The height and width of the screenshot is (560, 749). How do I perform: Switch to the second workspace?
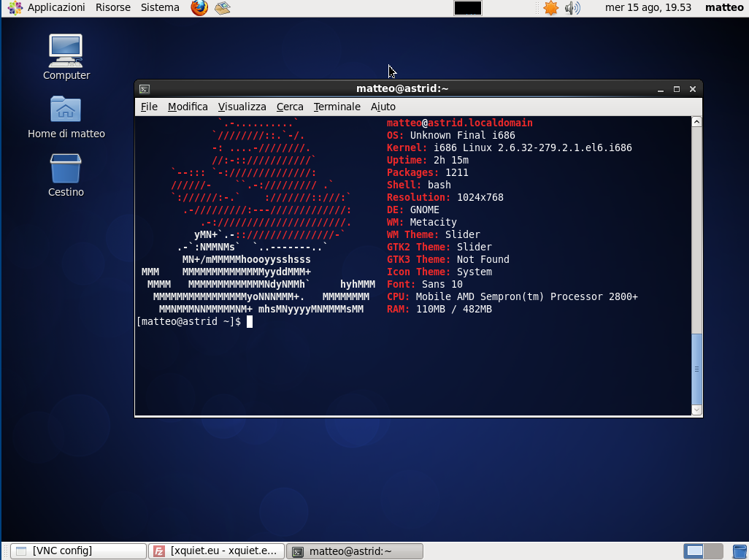click(713, 551)
